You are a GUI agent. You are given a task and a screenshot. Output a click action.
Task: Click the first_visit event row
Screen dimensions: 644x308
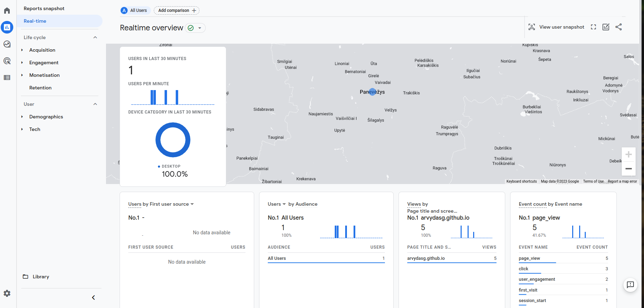pos(563,290)
